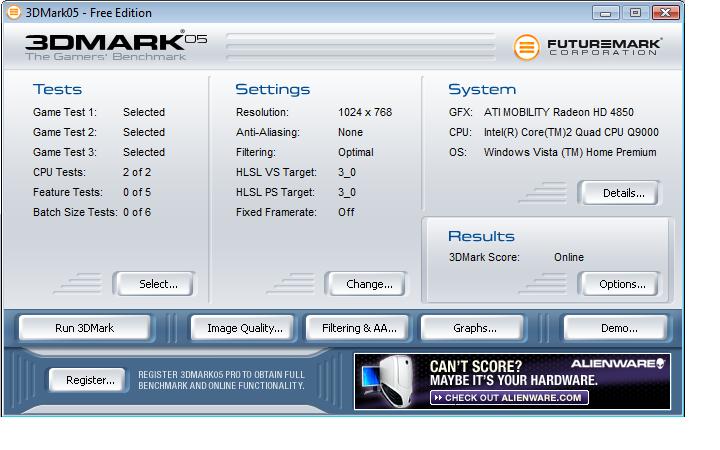The height and width of the screenshot is (450, 720).
Task: Click the 3DMark05 title bar app icon
Action: 14,12
